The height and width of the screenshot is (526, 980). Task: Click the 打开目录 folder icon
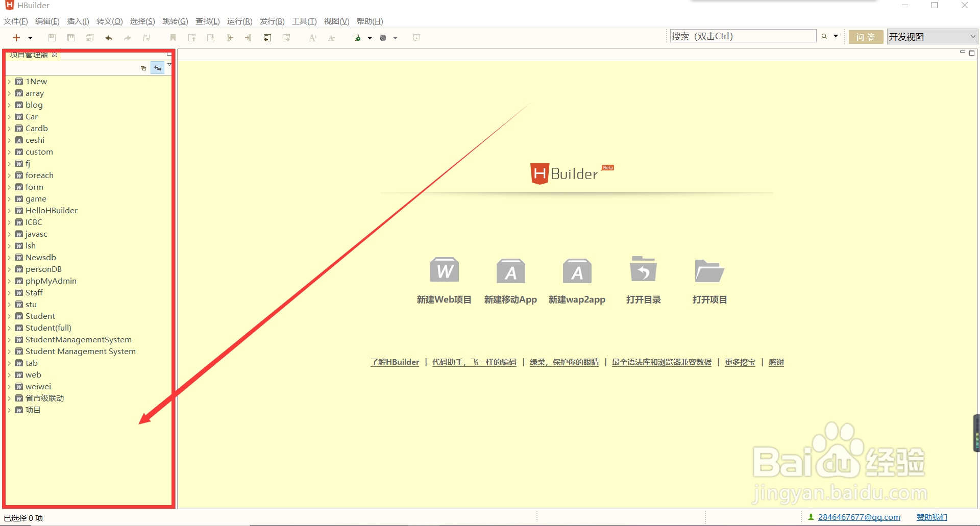pos(643,269)
